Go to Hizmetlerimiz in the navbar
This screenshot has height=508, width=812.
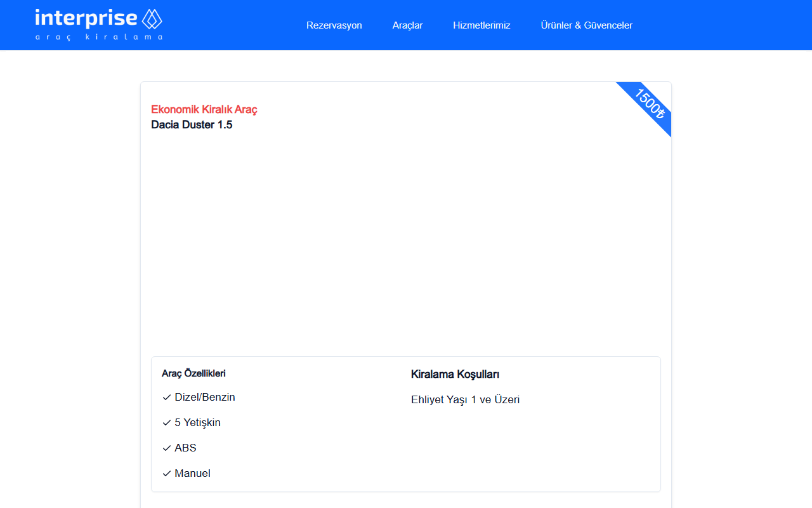point(481,25)
